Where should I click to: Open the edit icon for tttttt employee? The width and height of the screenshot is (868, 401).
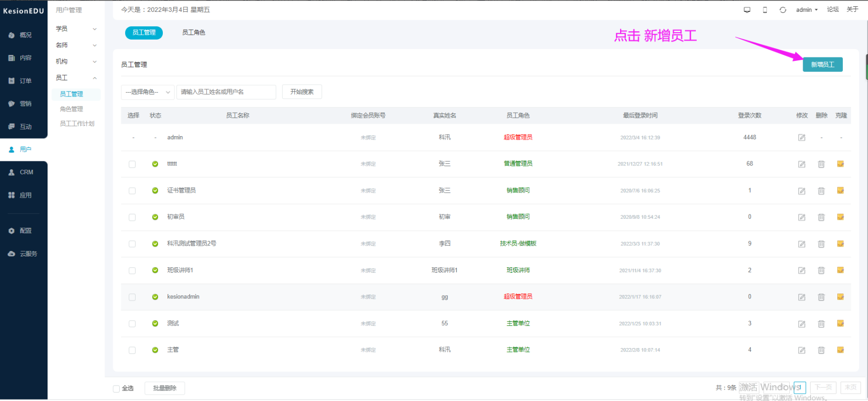801,164
